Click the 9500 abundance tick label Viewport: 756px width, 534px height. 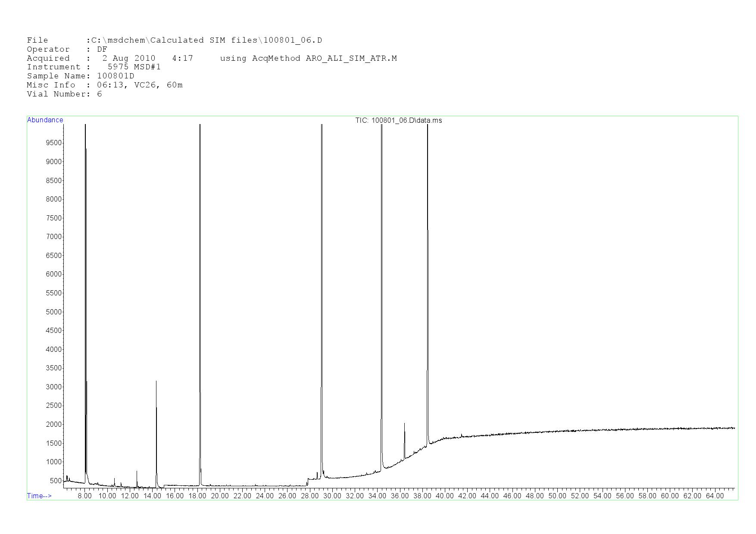point(54,143)
